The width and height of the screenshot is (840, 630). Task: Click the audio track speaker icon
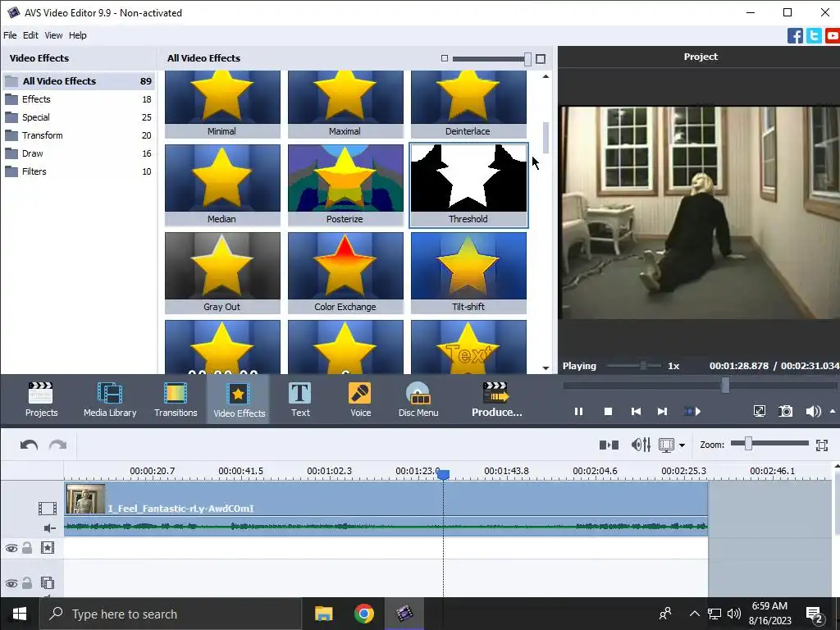click(49, 529)
